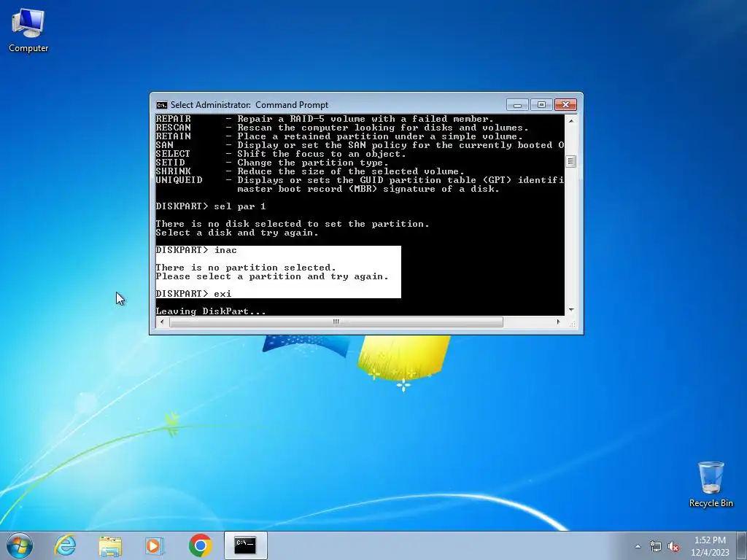Click the "DISKPART> sel par 1" line
Image resolution: width=747 pixels, height=560 pixels.
pos(211,206)
